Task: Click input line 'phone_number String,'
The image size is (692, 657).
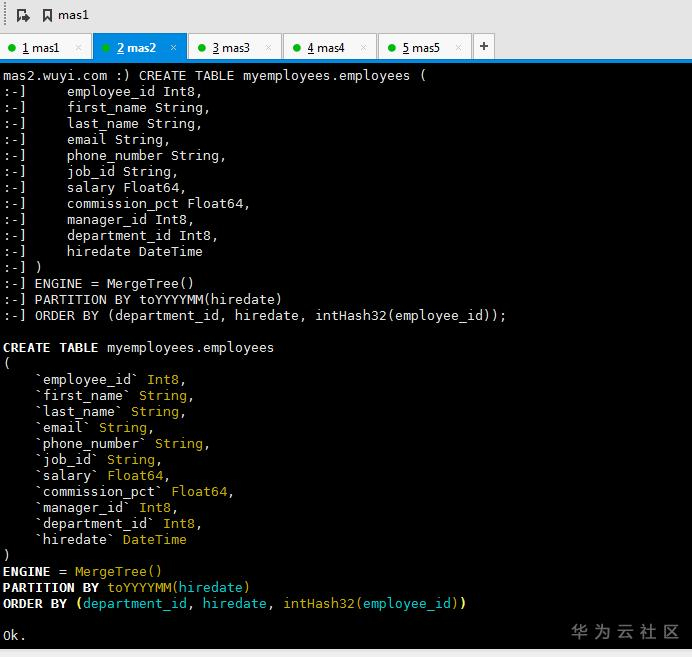Action: [146, 156]
